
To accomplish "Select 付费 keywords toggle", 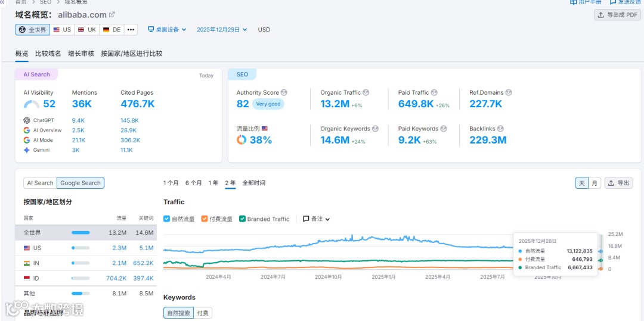I will click(203, 313).
